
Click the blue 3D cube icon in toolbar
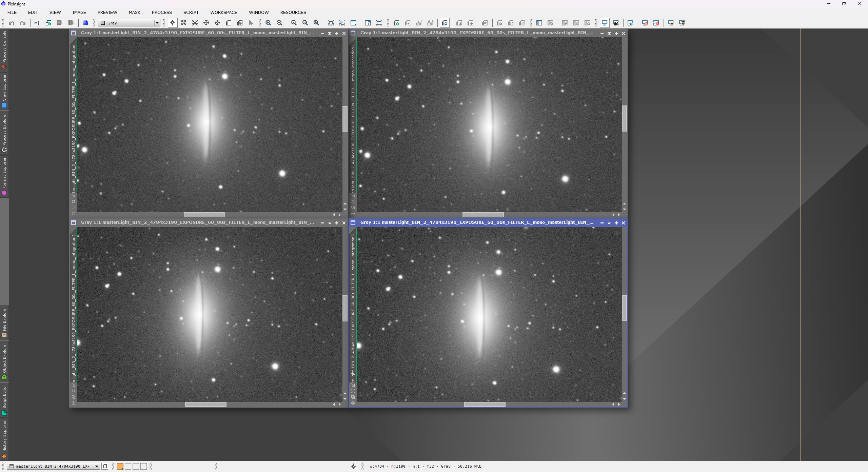(x=85, y=23)
